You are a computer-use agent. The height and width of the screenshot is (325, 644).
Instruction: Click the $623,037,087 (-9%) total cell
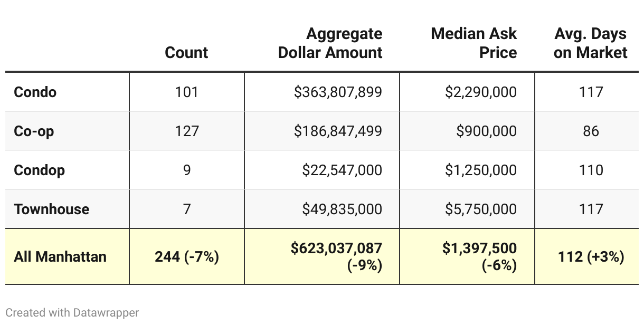[x=336, y=256]
